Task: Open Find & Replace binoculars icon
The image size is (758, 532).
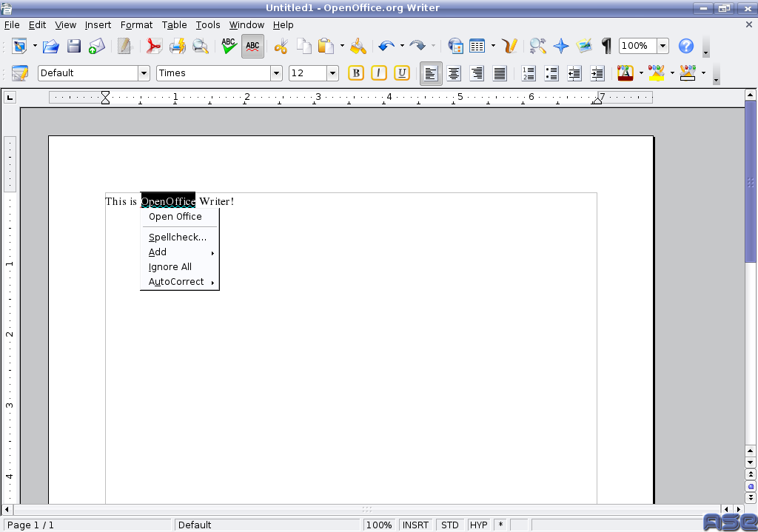Action: (537, 46)
